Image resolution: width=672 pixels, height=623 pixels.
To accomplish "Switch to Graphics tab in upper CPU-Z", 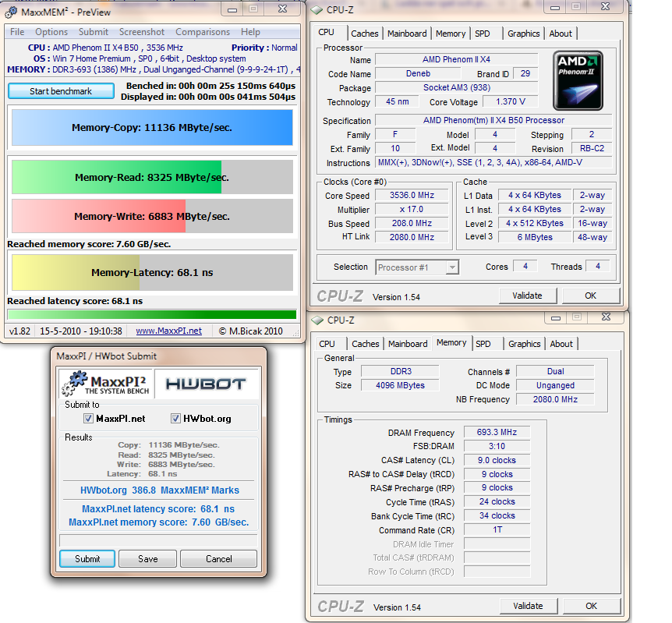I will coord(523,34).
